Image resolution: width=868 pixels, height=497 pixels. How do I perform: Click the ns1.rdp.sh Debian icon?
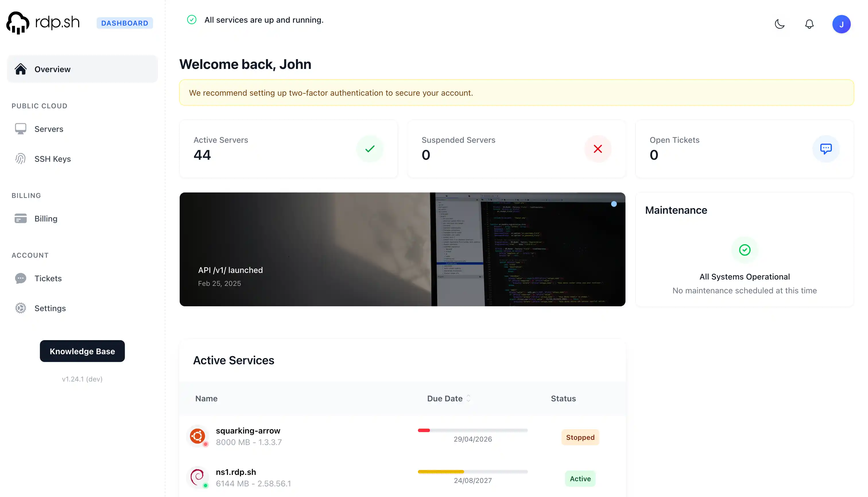coord(197,477)
